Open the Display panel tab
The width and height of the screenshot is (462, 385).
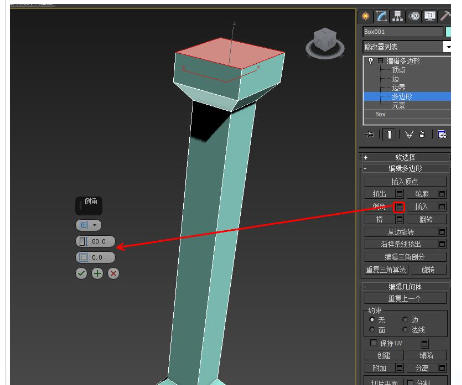[430, 16]
